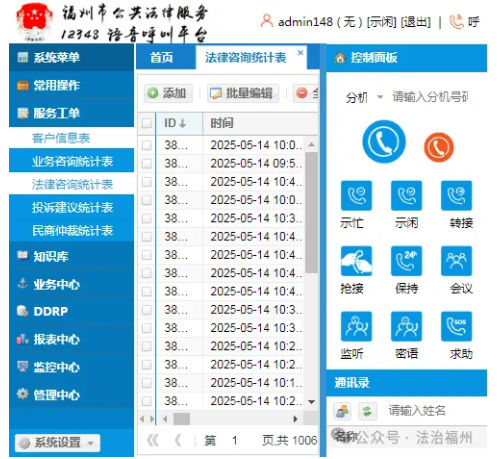Screen dimensions: 499x459
Task: Set status with the 示忙 icon
Action: pos(356,196)
